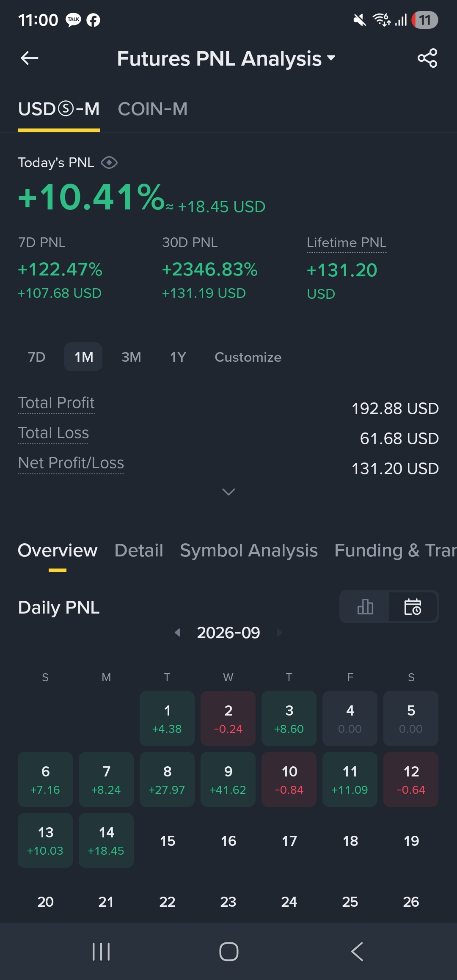The width and height of the screenshot is (457, 980).
Task: Select the 3M time range
Action: [x=131, y=357]
